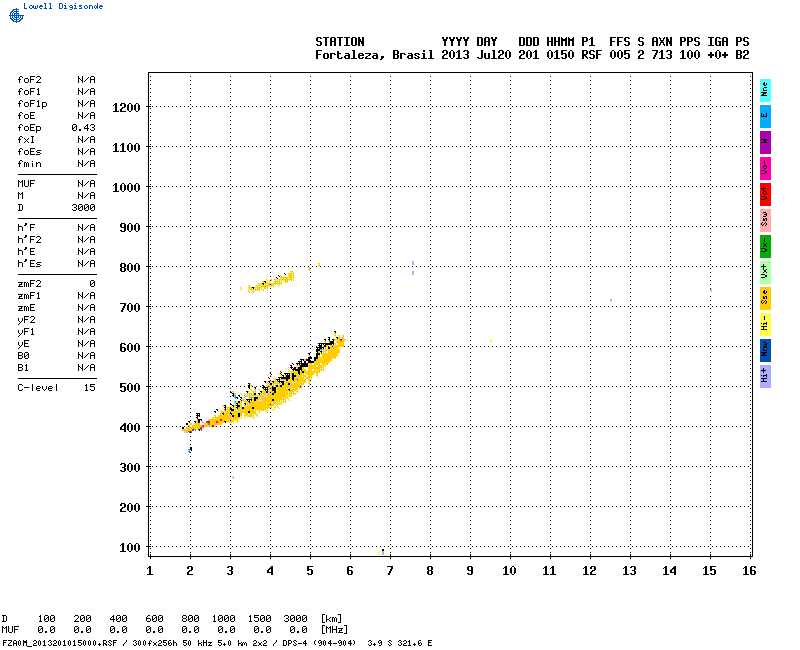Click the year value 2013

pyautogui.click(x=455, y=55)
